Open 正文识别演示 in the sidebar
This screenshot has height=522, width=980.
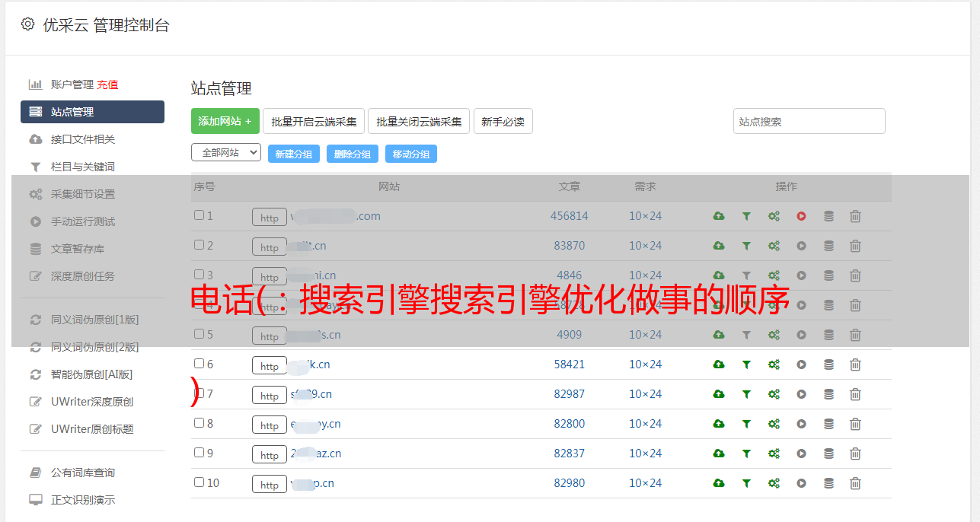[x=82, y=500]
